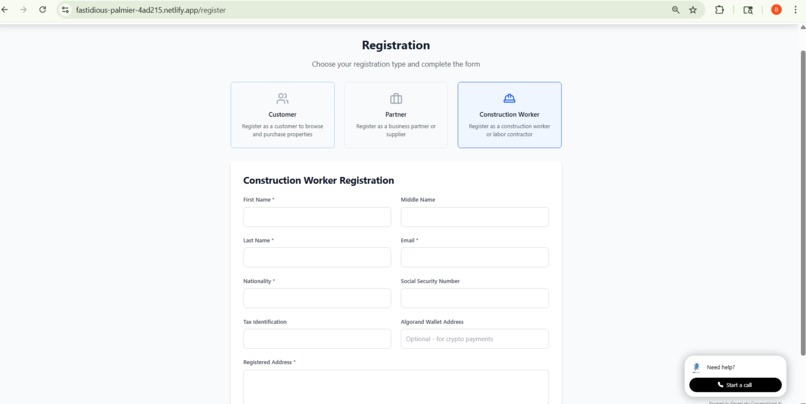
Task: Click the 'Register as a customer' description text
Action: click(283, 130)
